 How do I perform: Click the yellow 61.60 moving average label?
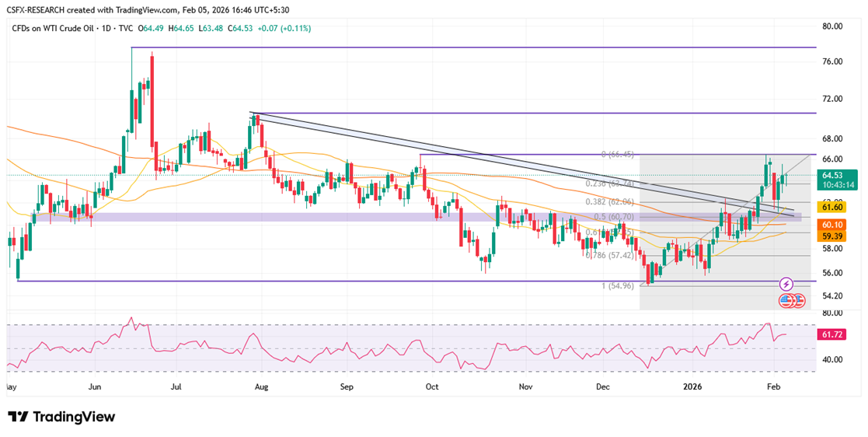pos(833,207)
